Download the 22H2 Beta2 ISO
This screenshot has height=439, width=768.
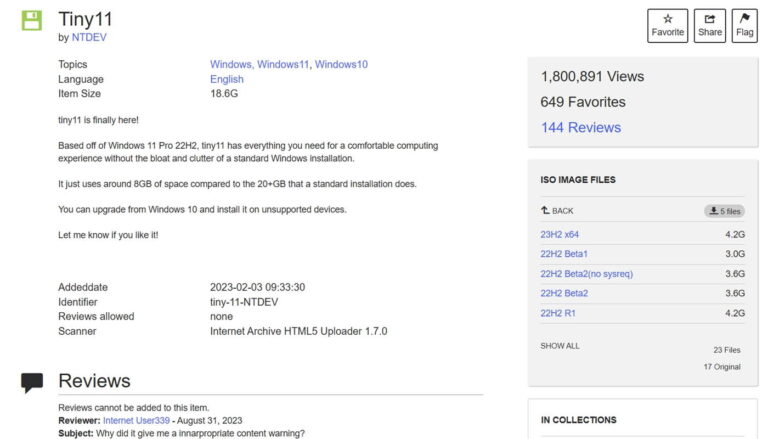click(x=564, y=293)
